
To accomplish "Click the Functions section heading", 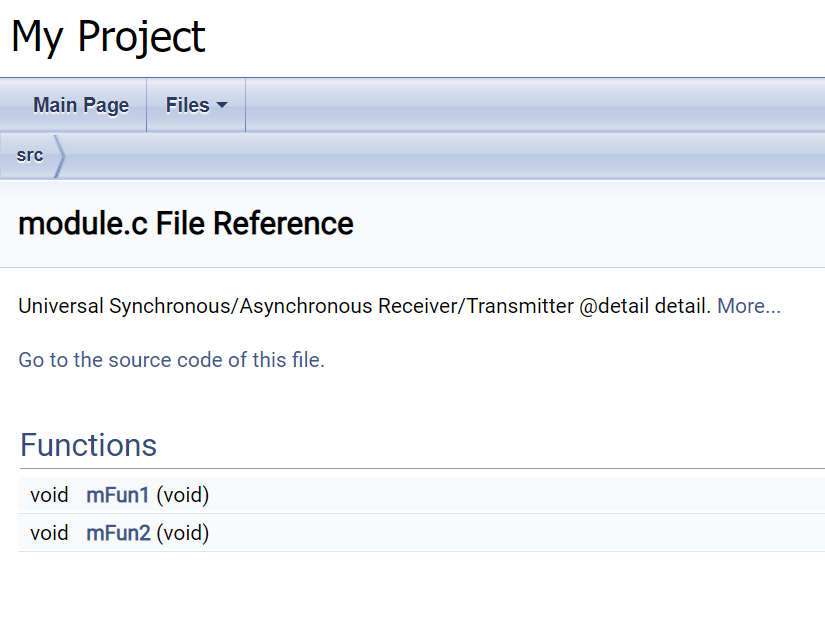I will pyautogui.click(x=88, y=445).
